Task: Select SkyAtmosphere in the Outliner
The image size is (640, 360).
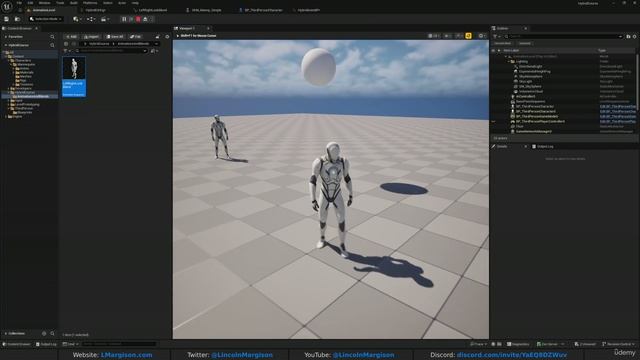Action: click(531, 76)
